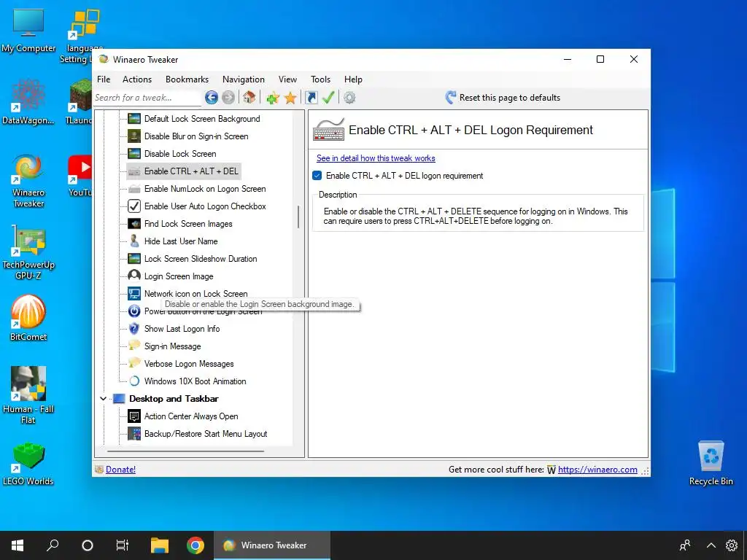Open the Navigation menu
This screenshot has width=747, height=560.
point(244,79)
